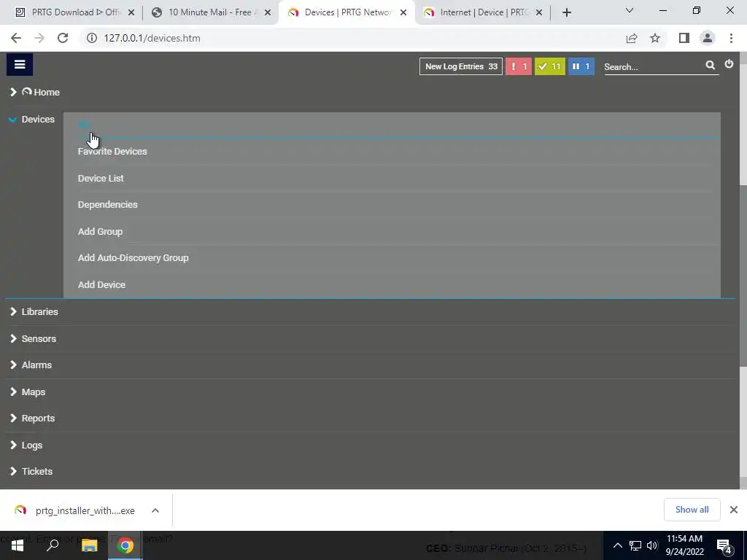This screenshot has height=560, width=747.
Task: Click the search magnifier icon in PRTG header
Action: coord(710,65)
